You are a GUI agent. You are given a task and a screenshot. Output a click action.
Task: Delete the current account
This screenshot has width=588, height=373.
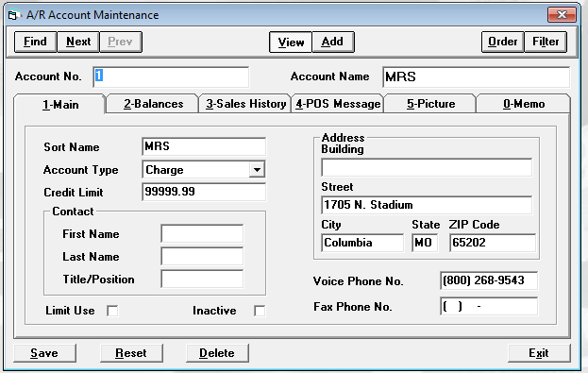coord(217,353)
